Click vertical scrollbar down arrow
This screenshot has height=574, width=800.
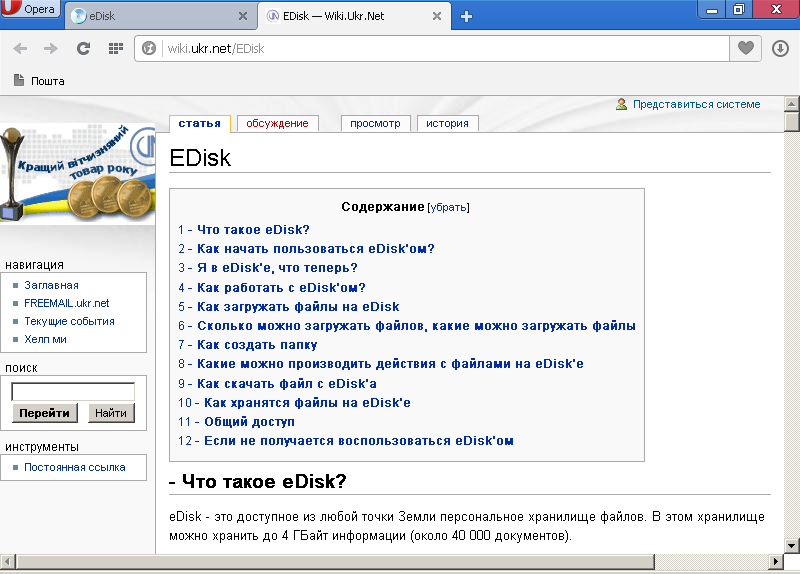pos(791,545)
